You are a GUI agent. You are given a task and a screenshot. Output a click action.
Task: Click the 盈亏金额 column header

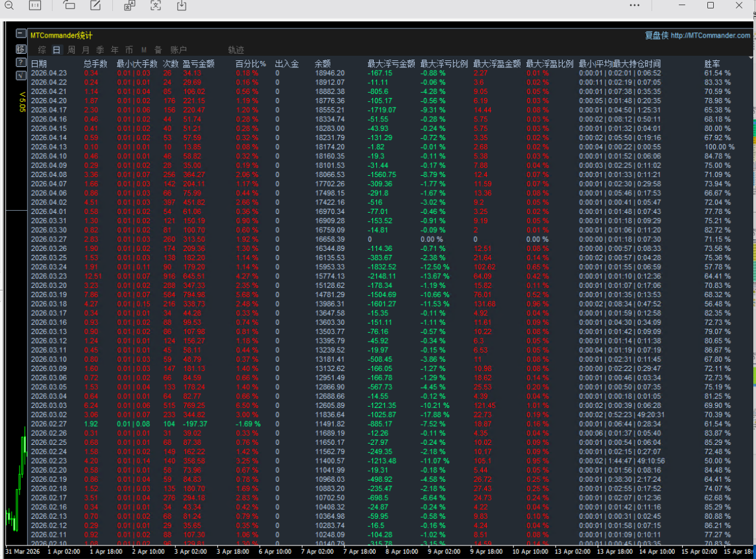click(198, 64)
